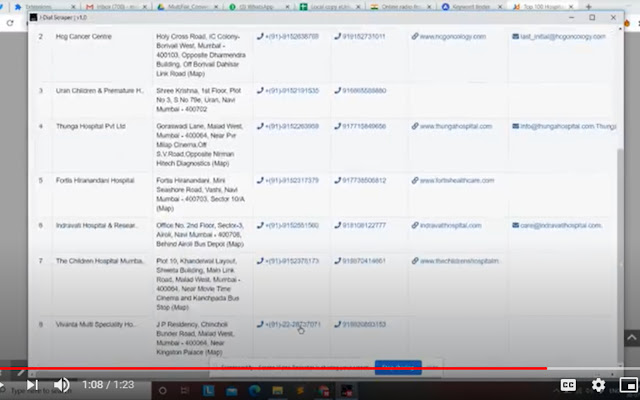640x400 pixels.
Task: Click second phone number of Hcg Cancer Centre
Action: pos(360,36)
